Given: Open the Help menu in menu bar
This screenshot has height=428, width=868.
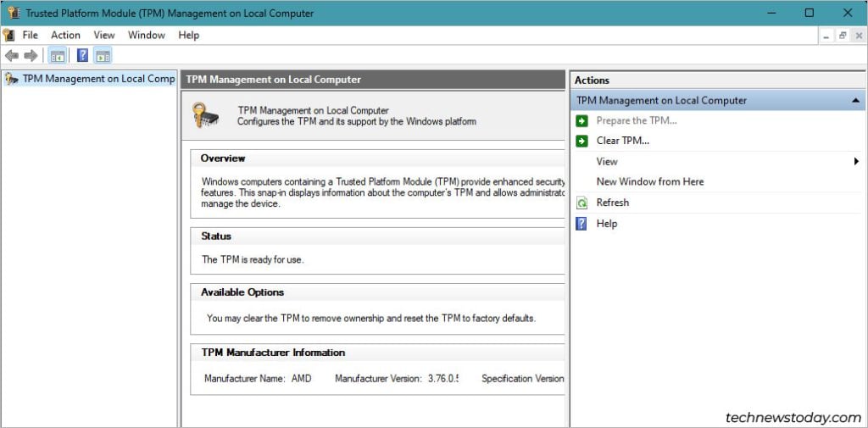Looking at the screenshot, I should coord(188,35).
